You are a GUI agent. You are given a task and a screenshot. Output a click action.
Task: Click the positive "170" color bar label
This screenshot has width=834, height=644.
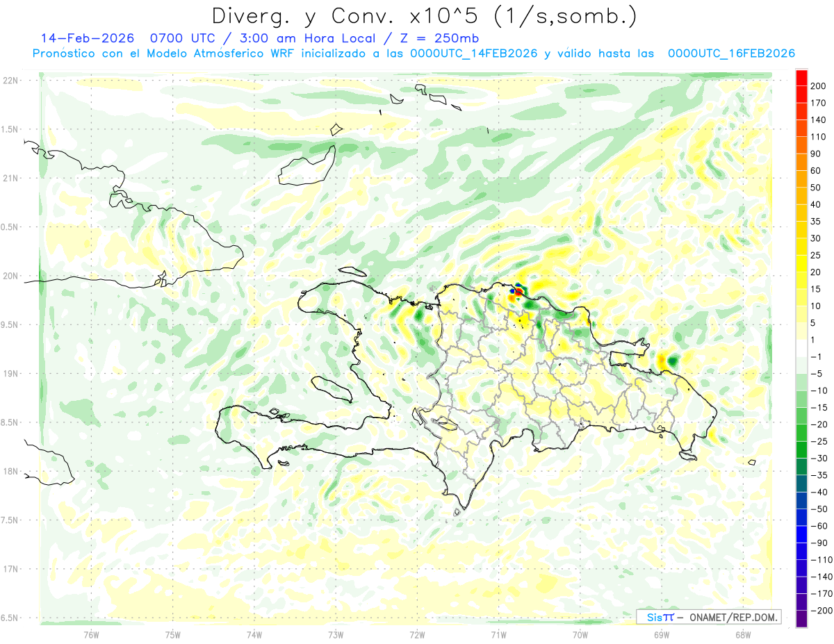pos(818,103)
